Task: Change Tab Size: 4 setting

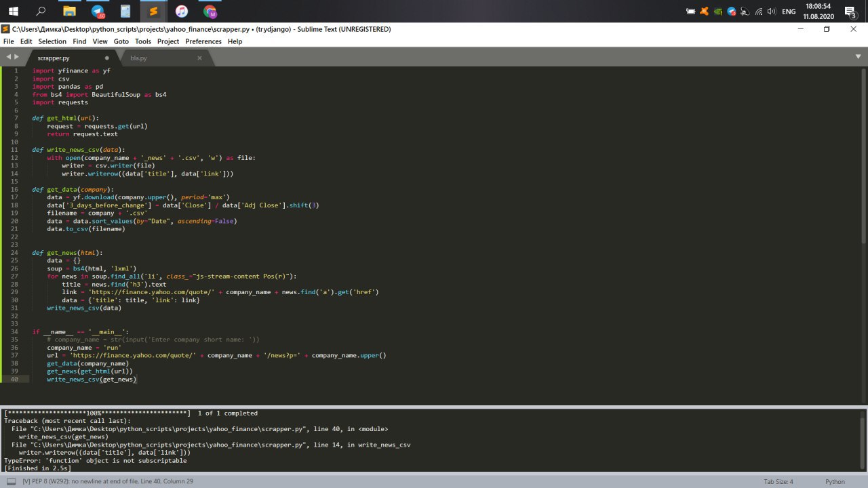Action: click(x=778, y=482)
